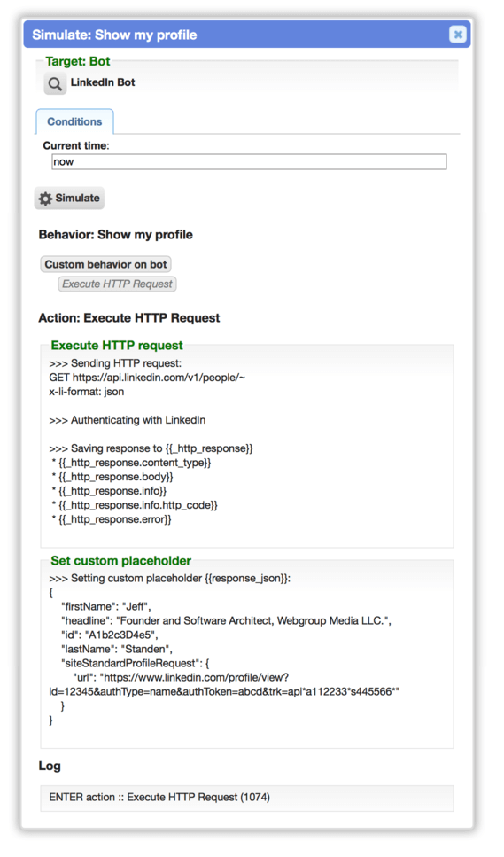
Task: Click the GET api.linkedin.com request URL line
Action: 147,378
